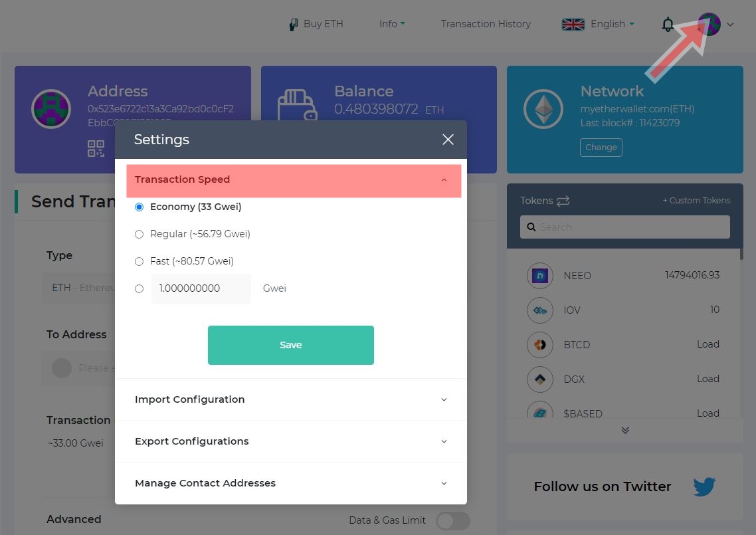756x535 pixels.
Task: Open the ETH - Ethereum type dropdown
Action: 80,288
